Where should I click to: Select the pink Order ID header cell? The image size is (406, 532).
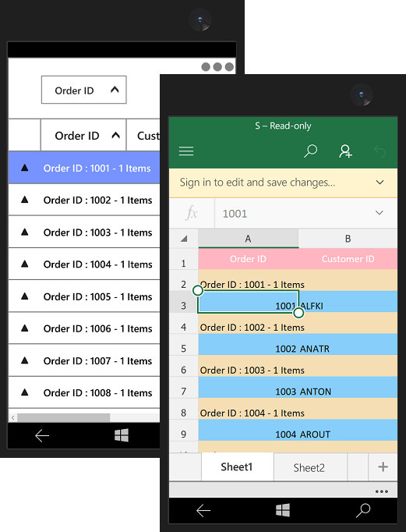(x=248, y=259)
